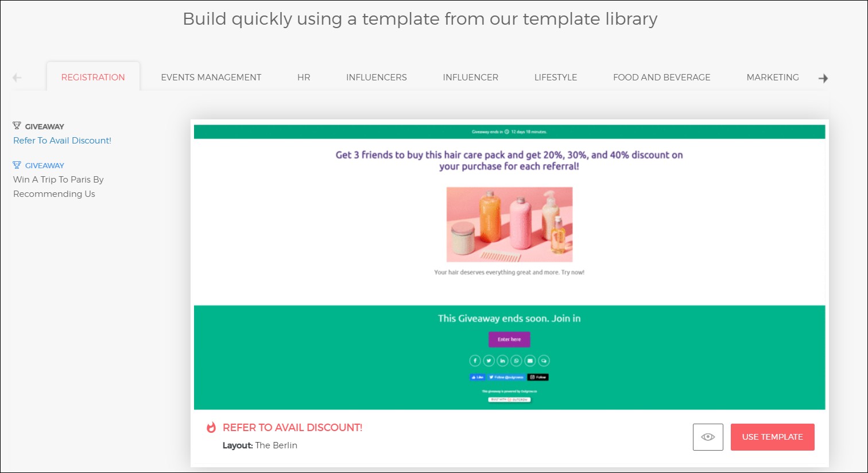Click the hair care product image
The width and height of the screenshot is (868, 473).
(509, 224)
